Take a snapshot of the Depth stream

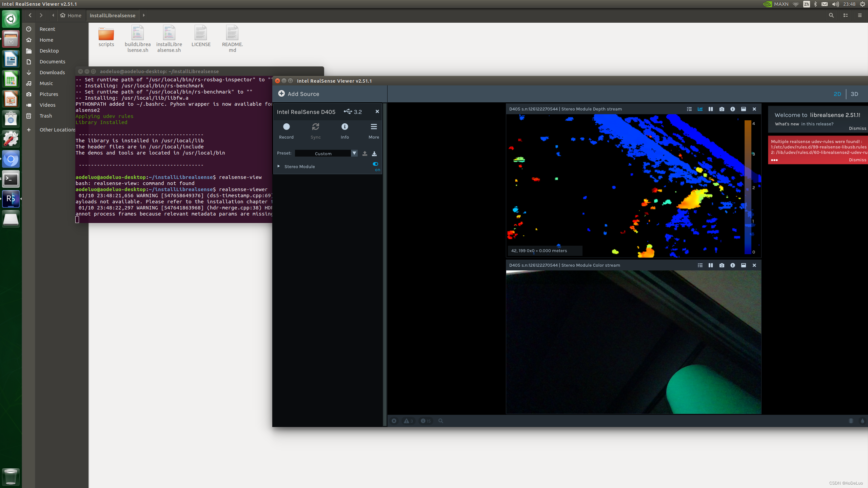[x=722, y=109]
